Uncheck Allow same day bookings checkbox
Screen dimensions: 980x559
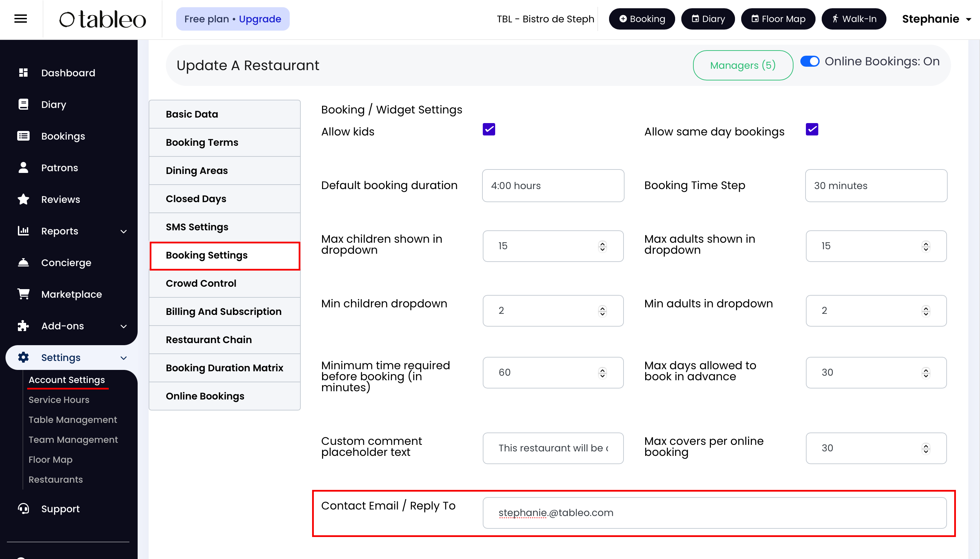click(x=812, y=130)
